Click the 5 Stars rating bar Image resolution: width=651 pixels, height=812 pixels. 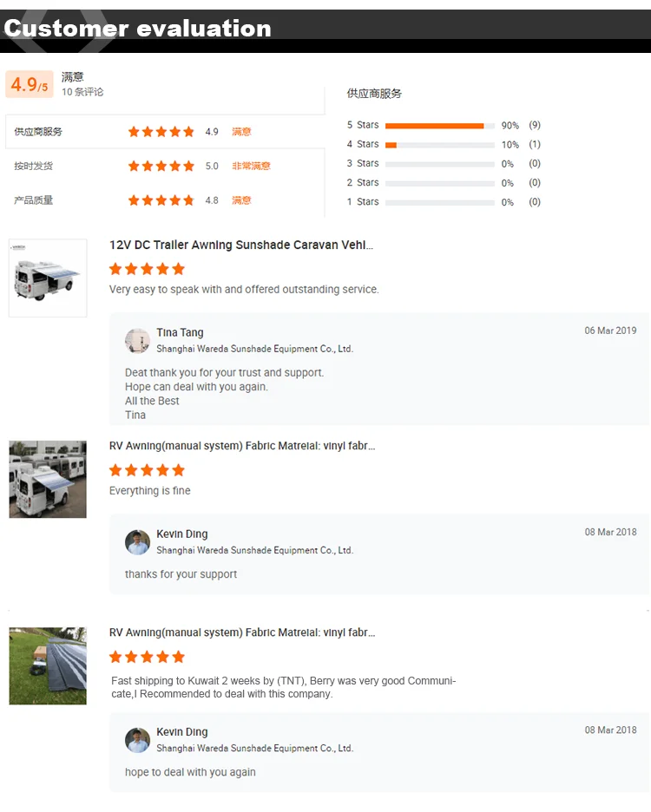tap(439, 126)
